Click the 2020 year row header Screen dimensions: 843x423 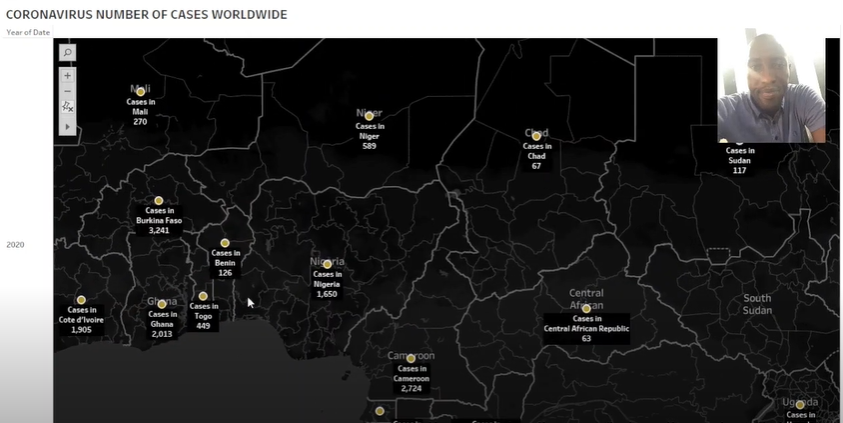[15, 245]
